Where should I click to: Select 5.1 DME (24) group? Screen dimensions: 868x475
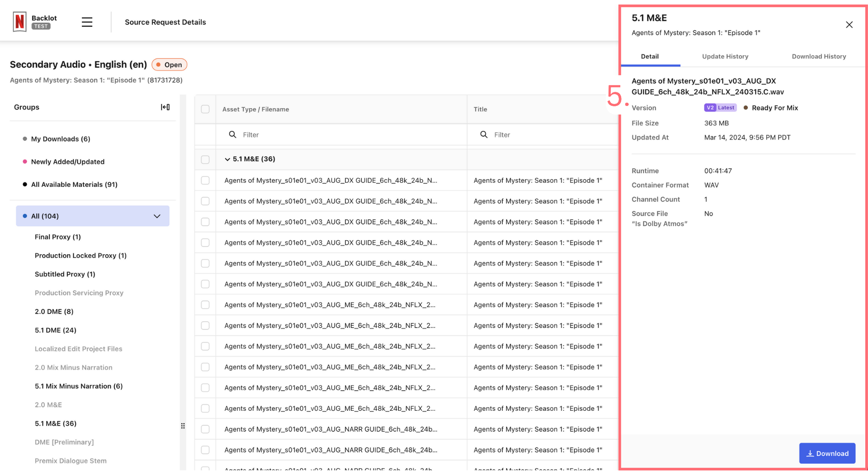(x=56, y=330)
